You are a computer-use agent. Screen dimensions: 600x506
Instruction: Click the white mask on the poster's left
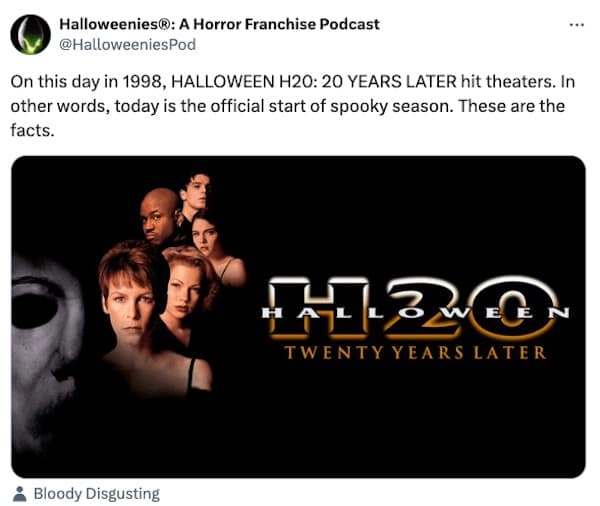(x=46, y=352)
